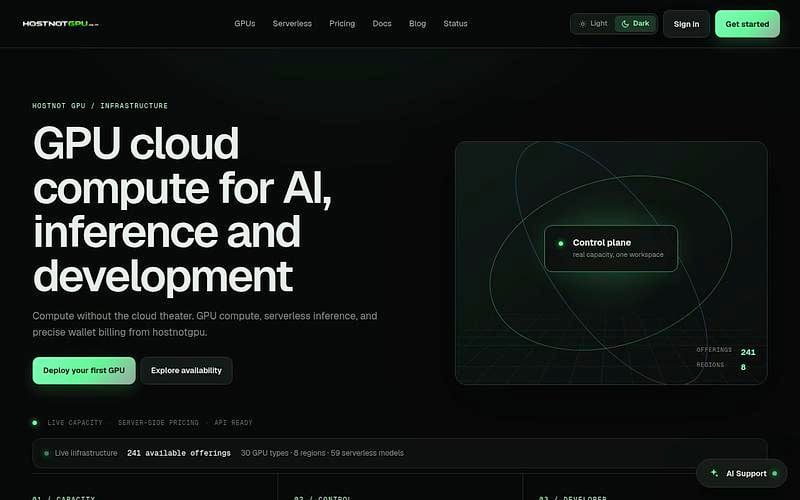Image resolution: width=800 pixels, height=500 pixels.
Task: Open the Blog nav link
Action: 417,23
